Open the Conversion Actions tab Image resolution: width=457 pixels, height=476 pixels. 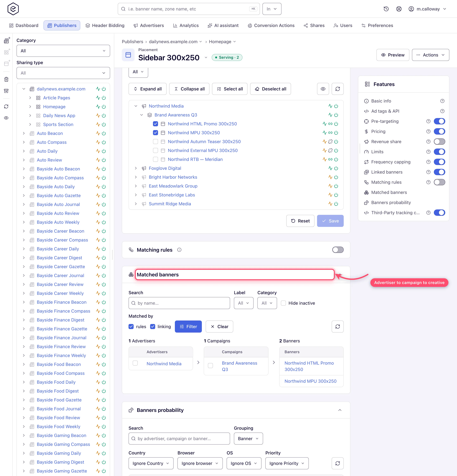point(271,26)
